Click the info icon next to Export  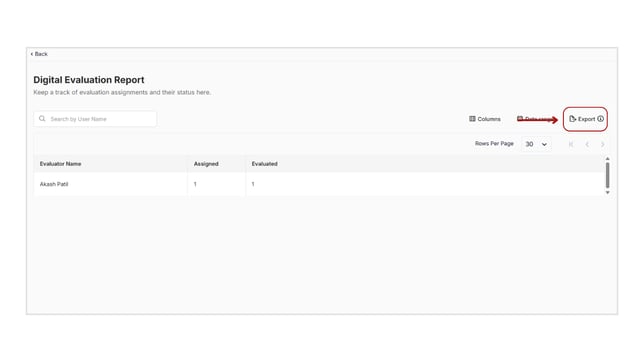coord(600,119)
